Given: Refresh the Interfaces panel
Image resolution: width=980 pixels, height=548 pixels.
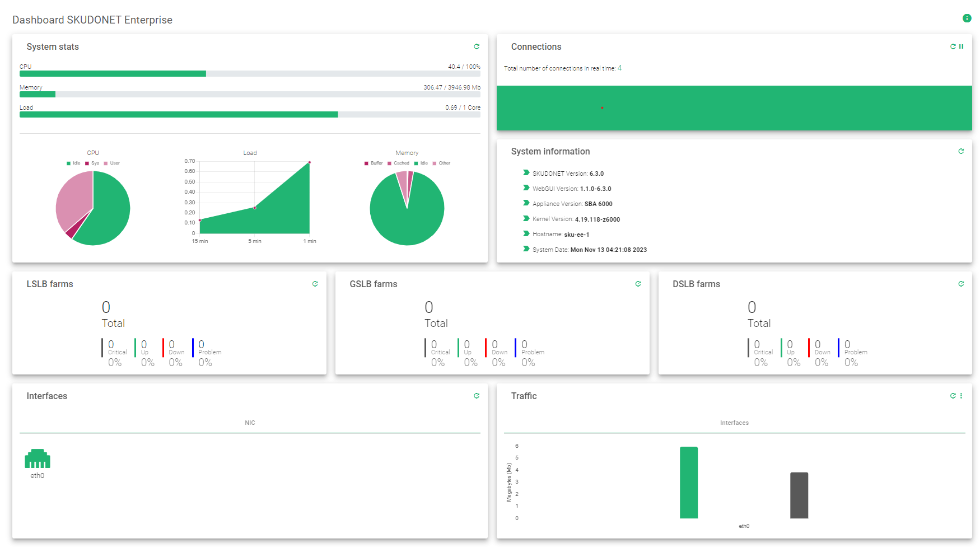Looking at the screenshot, I should point(477,396).
